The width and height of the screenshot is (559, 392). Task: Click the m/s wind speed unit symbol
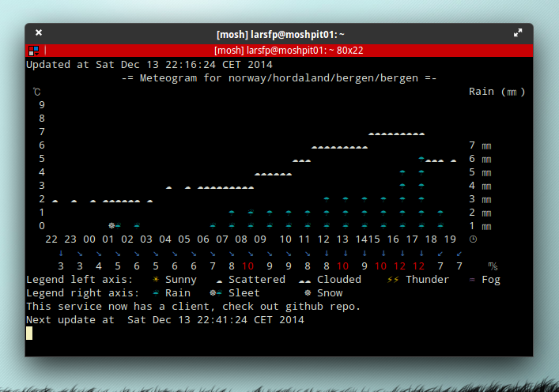pyautogui.click(x=492, y=266)
